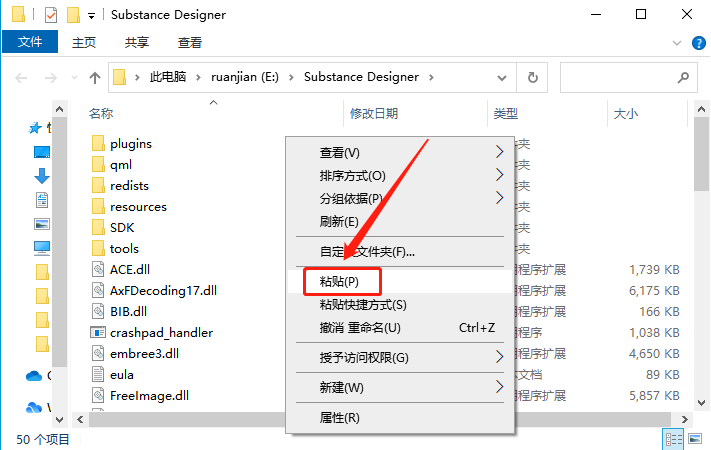Expand the 新建(W) submenu arrow
Image resolution: width=711 pixels, height=450 pixels.
[499, 387]
